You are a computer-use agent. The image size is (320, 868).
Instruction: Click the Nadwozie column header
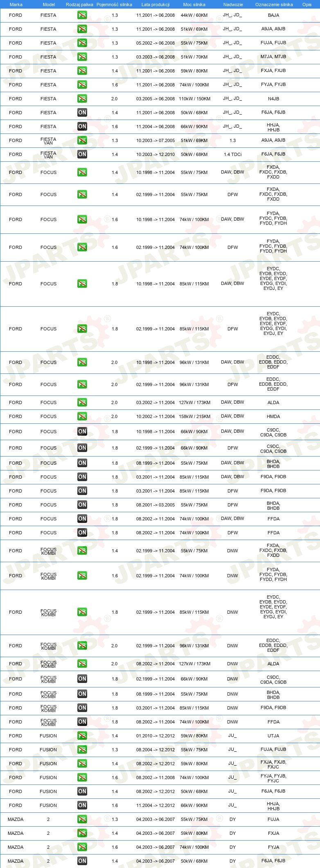[x=233, y=5]
